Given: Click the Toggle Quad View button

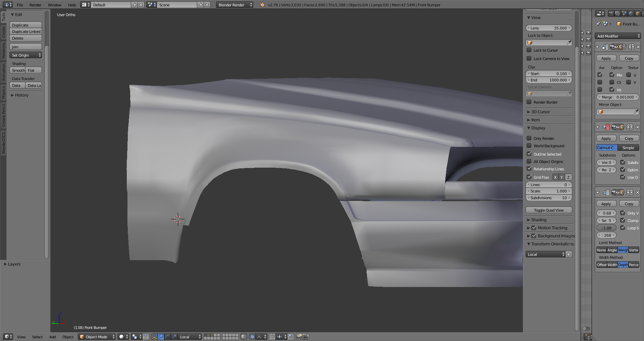Looking at the screenshot, I should pyautogui.click(x=548, y=210).
